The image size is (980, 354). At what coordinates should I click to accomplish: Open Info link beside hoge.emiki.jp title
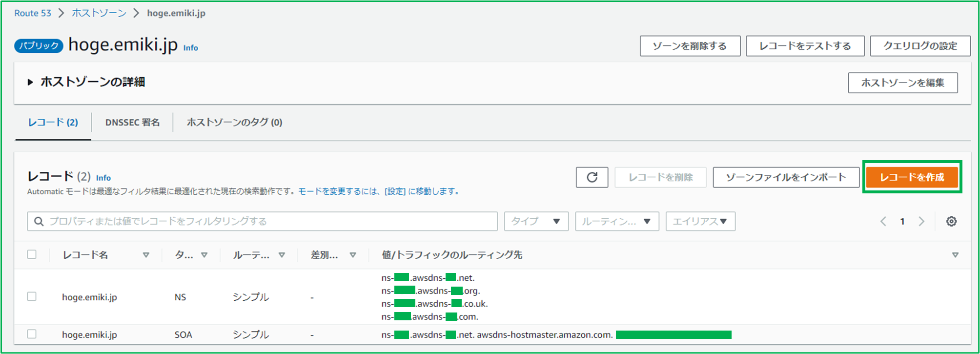190,48
